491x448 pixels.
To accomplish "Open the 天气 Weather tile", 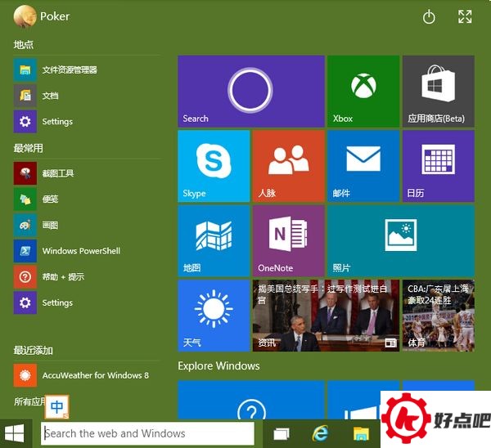I will click(x=214, y=315).
